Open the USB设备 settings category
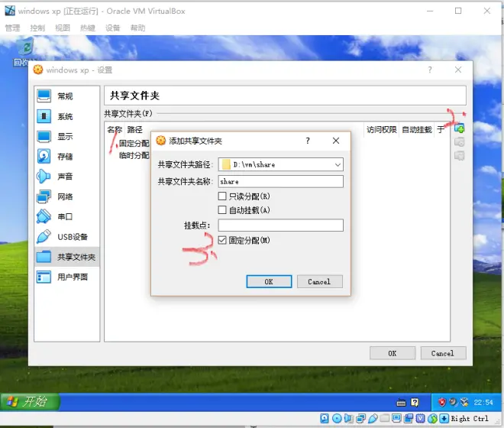The image size is (504, 428). pyautogui.click(x=66, y=237)
